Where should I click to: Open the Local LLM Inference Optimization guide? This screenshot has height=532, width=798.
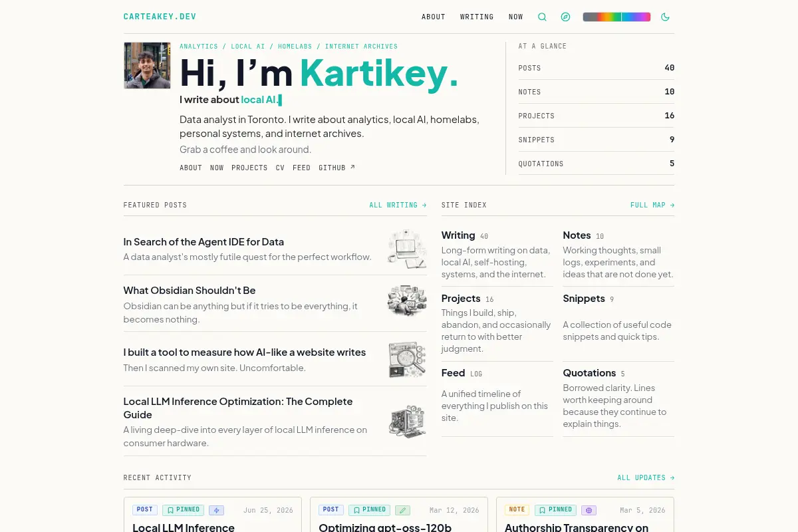coord(238,408)
